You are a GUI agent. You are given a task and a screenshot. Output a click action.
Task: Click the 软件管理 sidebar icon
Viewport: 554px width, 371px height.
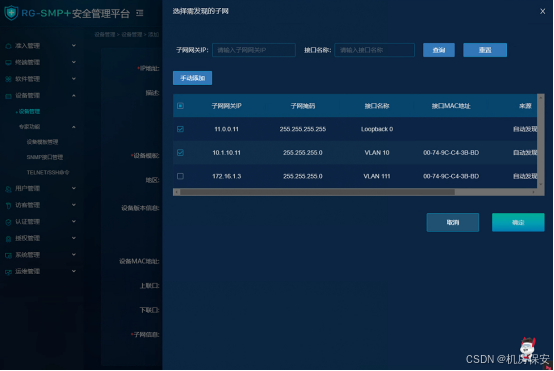[x=8, y=79]
